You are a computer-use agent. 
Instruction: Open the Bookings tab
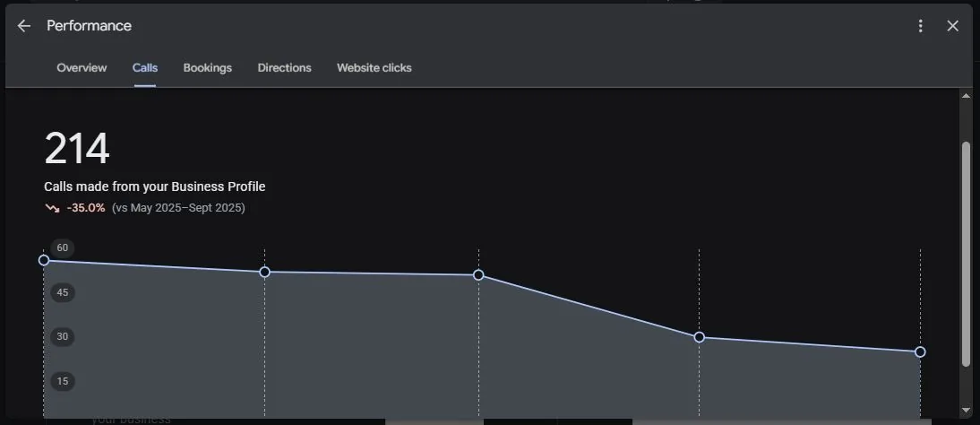tap(208, 67)
